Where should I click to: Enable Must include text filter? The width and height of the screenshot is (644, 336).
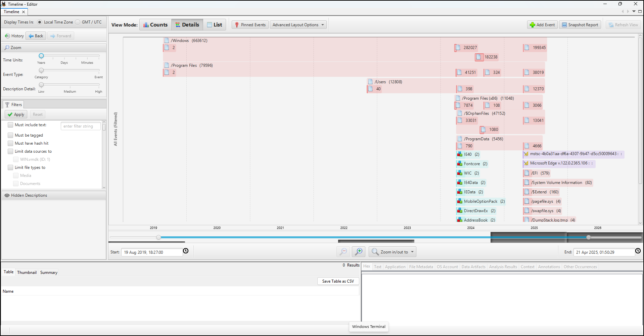click(10, 125)
